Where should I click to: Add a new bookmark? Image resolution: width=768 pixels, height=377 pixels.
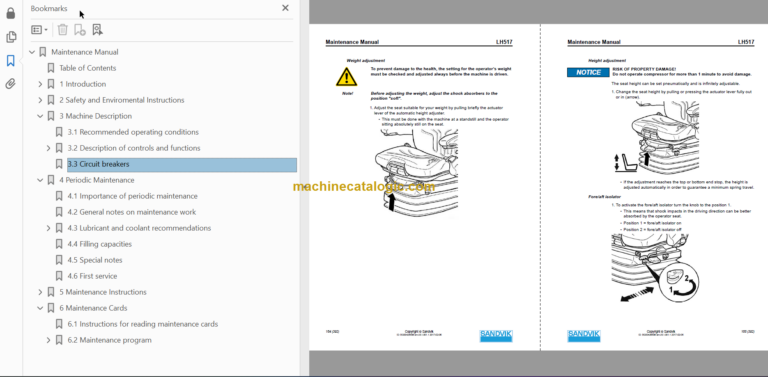pyautogui.click(x=79, y=30)
